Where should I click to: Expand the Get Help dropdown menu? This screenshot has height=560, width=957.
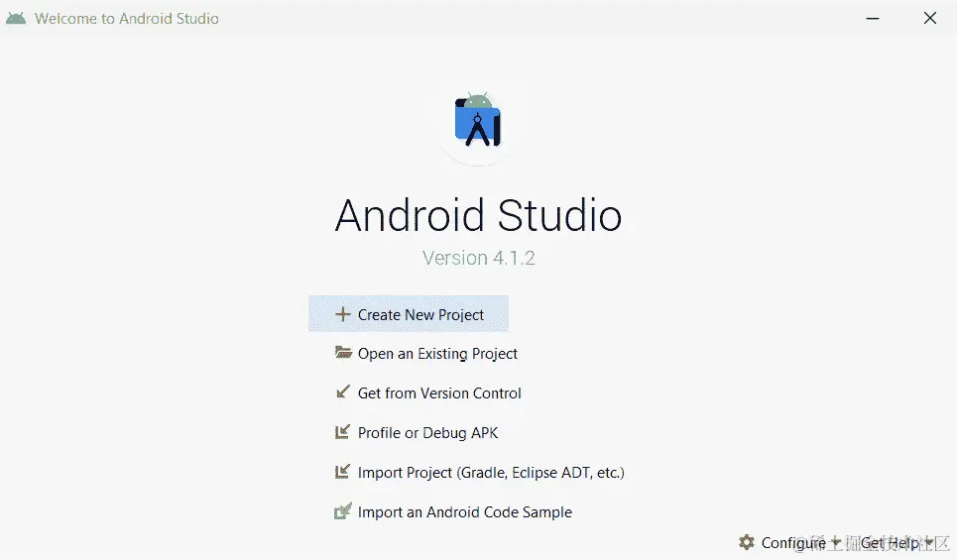[x=897, y=542]
